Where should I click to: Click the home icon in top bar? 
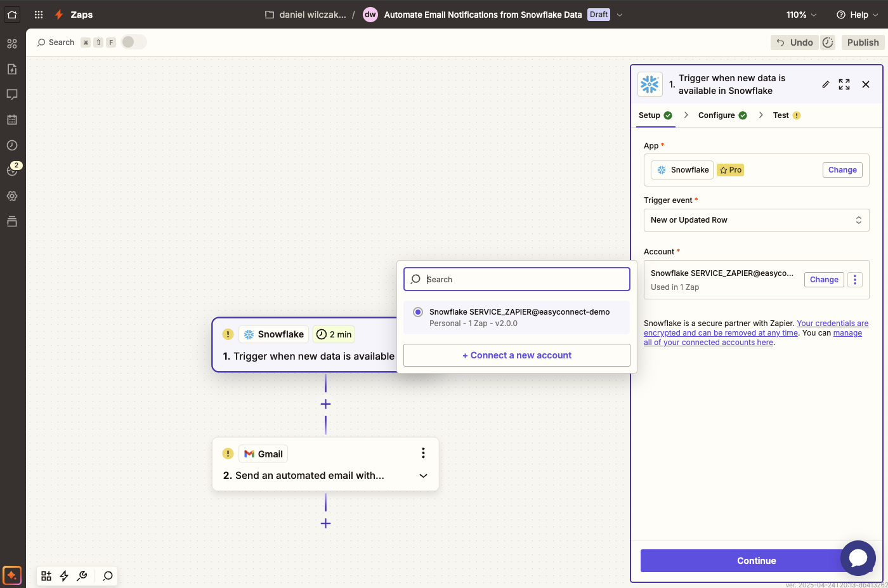coord(12,14)
